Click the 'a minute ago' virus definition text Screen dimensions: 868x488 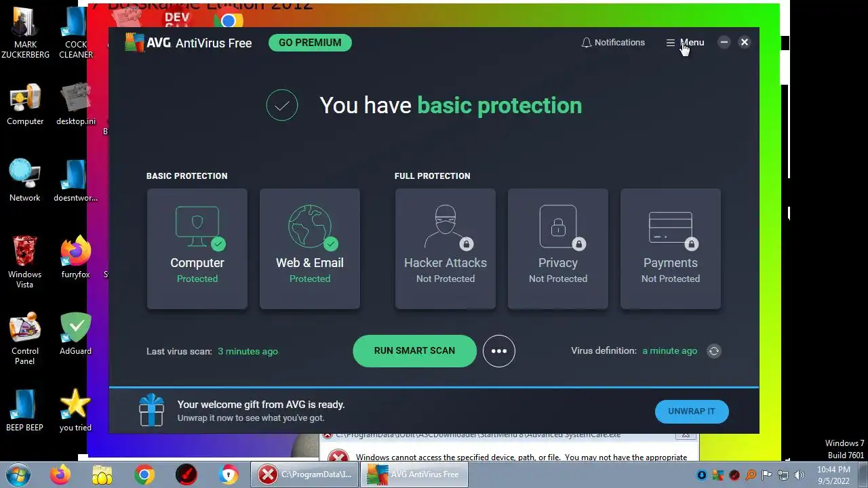pos(670,351)
